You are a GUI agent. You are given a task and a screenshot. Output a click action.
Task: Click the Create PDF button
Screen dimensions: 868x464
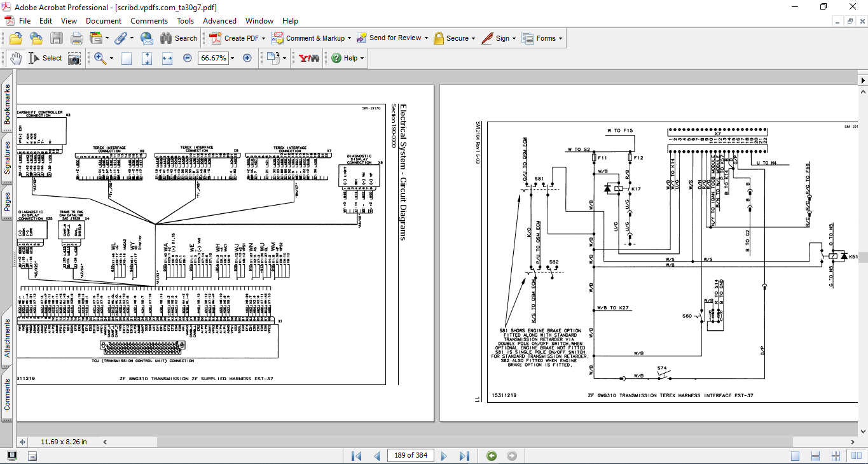click(x=235, y=38)
